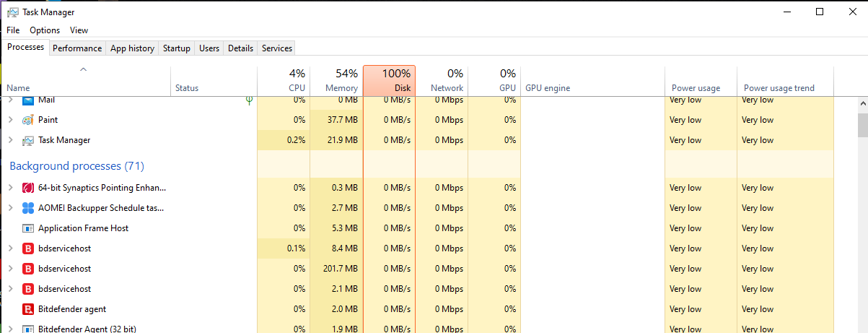Screen dimensions: 868x333
Task: Click the Mail app icon
Action: [x=28, y=100]
